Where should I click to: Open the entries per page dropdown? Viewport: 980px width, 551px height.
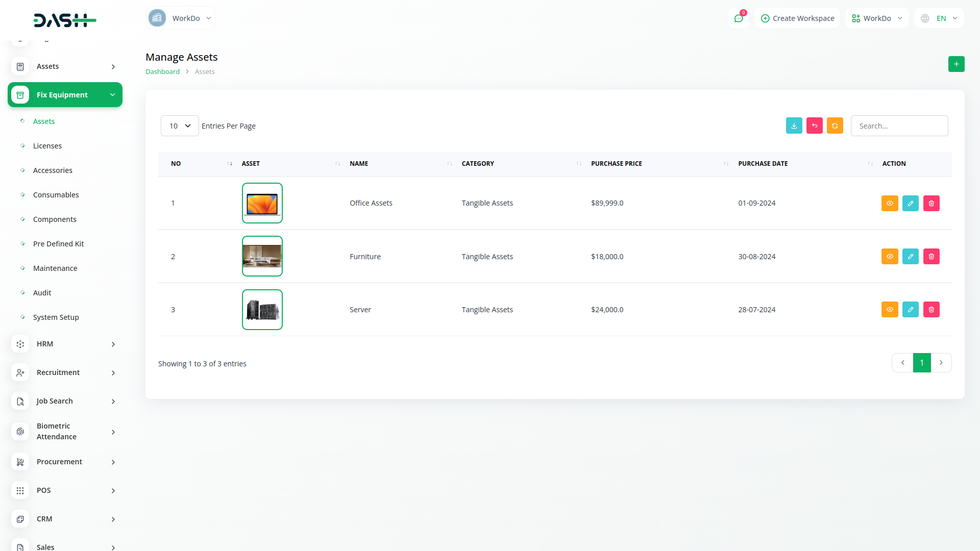tap(180, 126)
